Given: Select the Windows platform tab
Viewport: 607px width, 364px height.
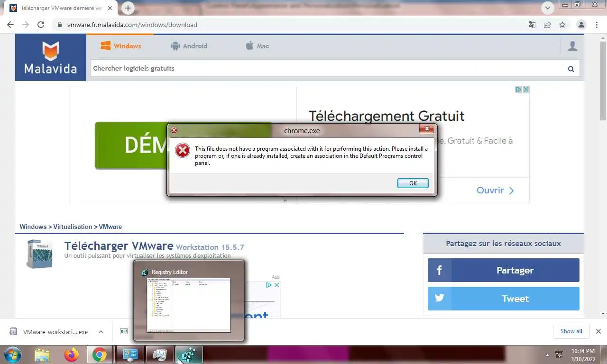Looking at the screenshot, I should point(121,46).
